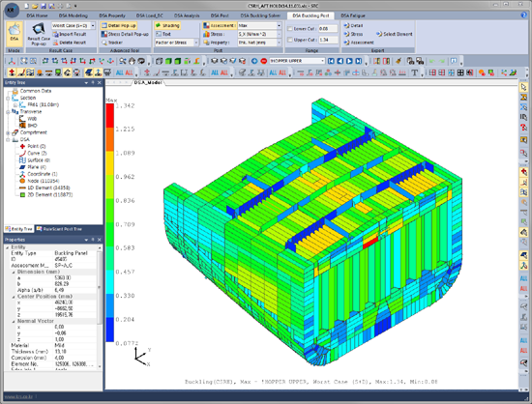Click the Delete Result button
This screenshot has width=532, height=404.
coord(70,43)
